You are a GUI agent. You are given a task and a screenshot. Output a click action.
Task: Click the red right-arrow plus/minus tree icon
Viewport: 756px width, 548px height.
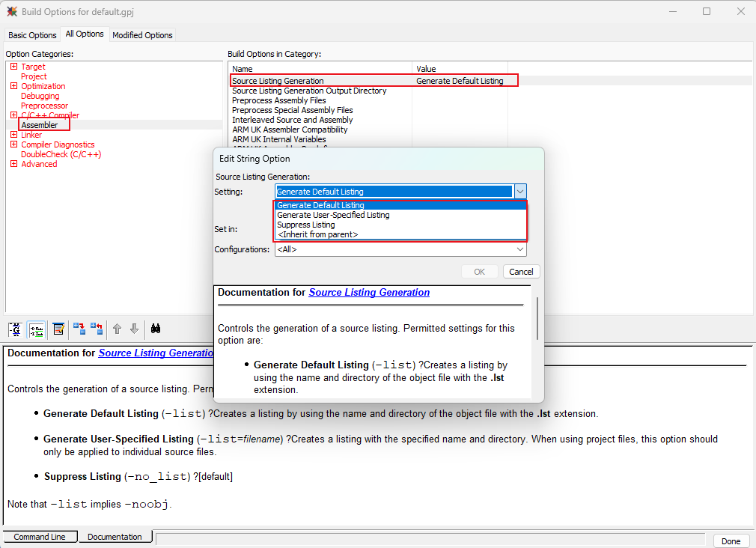click(79, 329)
